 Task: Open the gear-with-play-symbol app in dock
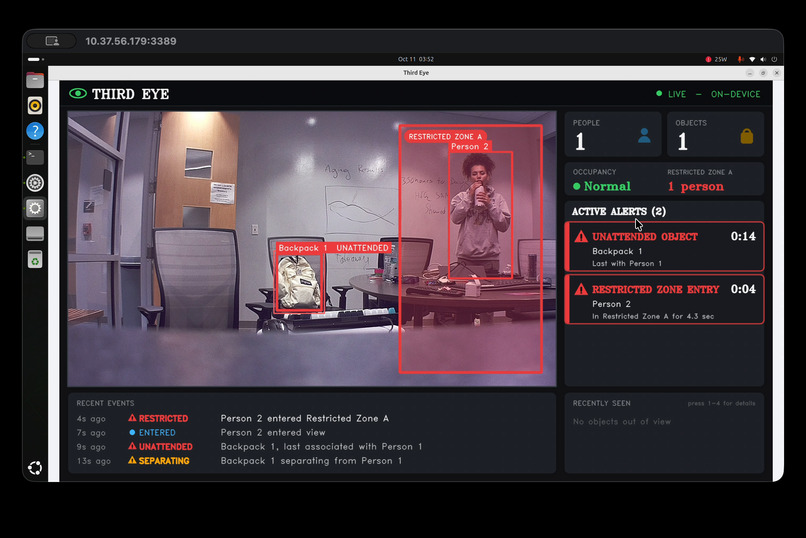35,183
